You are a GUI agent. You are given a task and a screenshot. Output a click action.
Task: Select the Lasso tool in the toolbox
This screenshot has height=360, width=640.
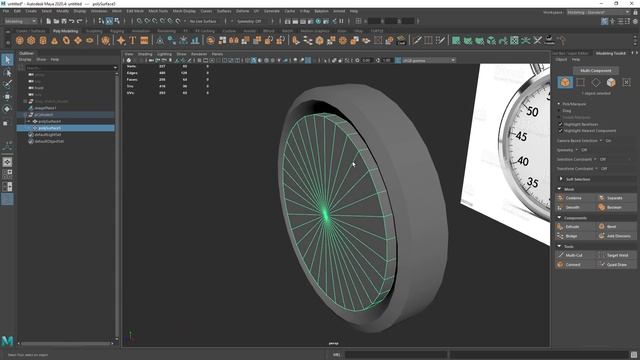click(7, 73)
